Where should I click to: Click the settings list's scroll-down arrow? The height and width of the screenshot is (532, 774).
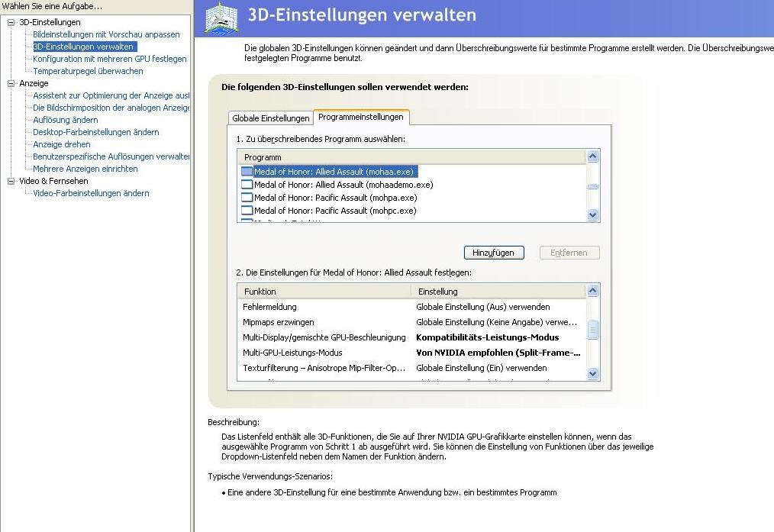[x=593, y=373]
